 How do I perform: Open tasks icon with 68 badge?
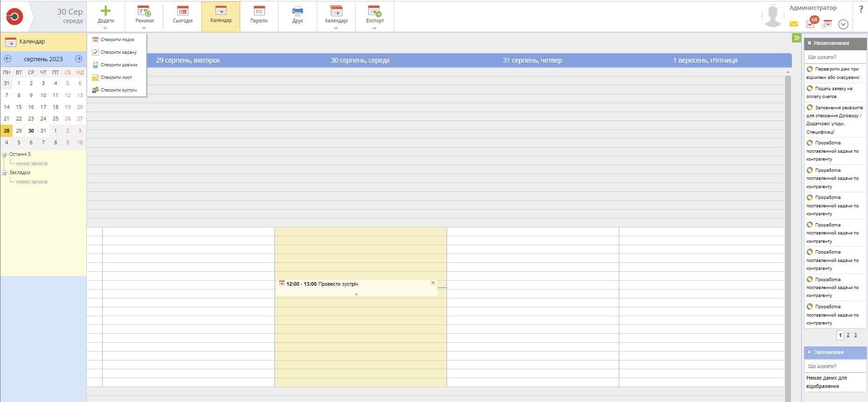coord(811,24)
